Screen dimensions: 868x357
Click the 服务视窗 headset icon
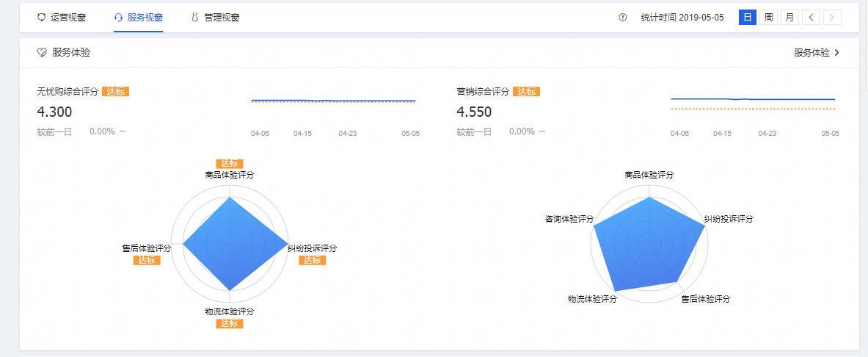[x=118, y=17]
